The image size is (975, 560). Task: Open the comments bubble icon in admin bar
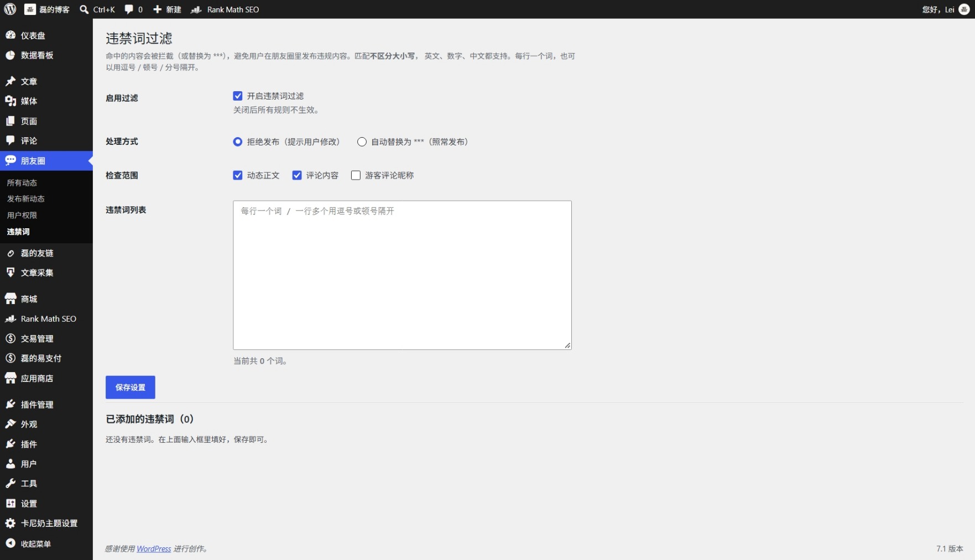[129, 9]
